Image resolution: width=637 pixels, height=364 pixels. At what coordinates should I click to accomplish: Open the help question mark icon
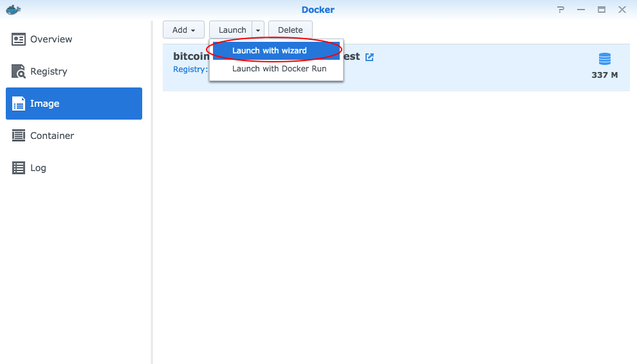(560, 10)
